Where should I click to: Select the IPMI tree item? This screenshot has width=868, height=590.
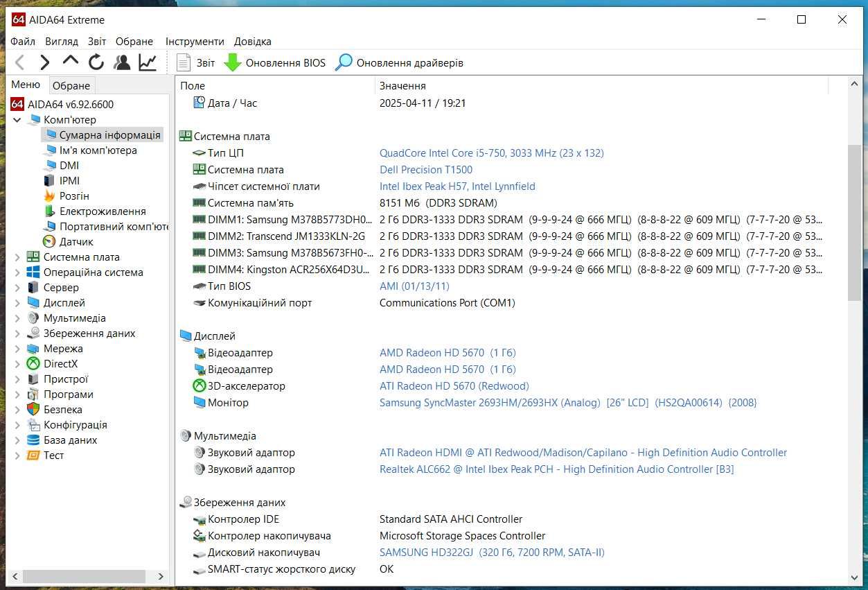pyautogui.click(x=70, y=180)
